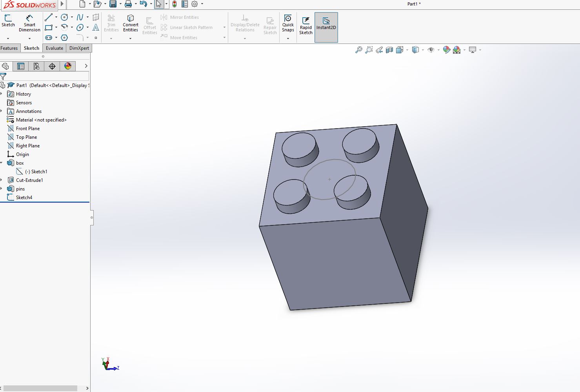Switch to the DimXpert tab

[79, 48]
